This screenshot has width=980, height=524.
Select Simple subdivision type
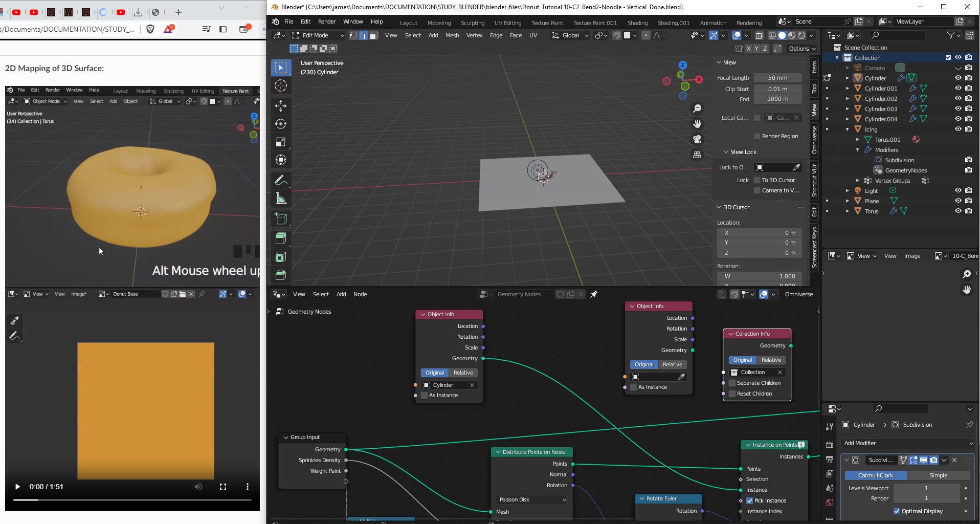939,475
